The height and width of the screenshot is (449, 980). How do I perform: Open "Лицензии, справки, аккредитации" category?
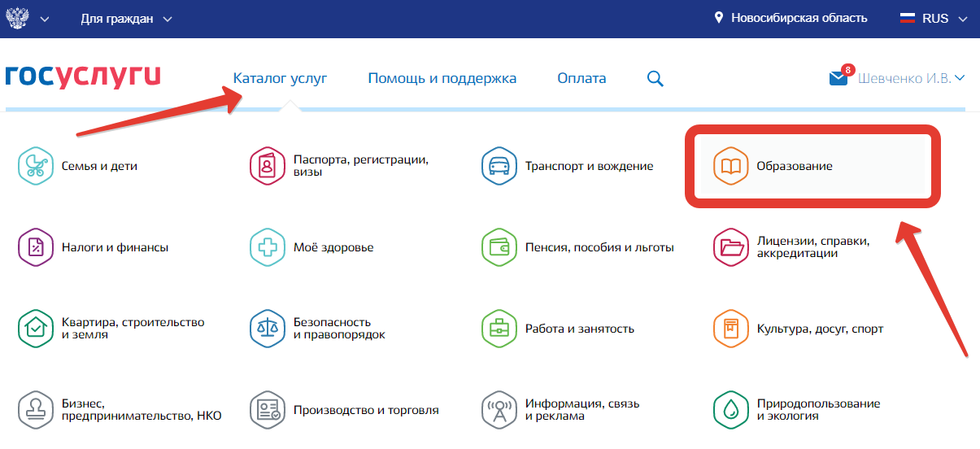point(813,247)
